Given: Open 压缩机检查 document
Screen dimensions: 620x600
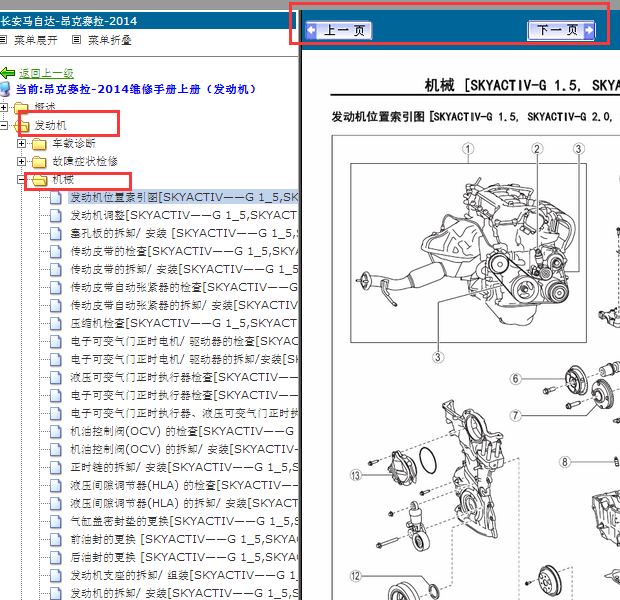Looking at the screenshot, I should [184, 323].
